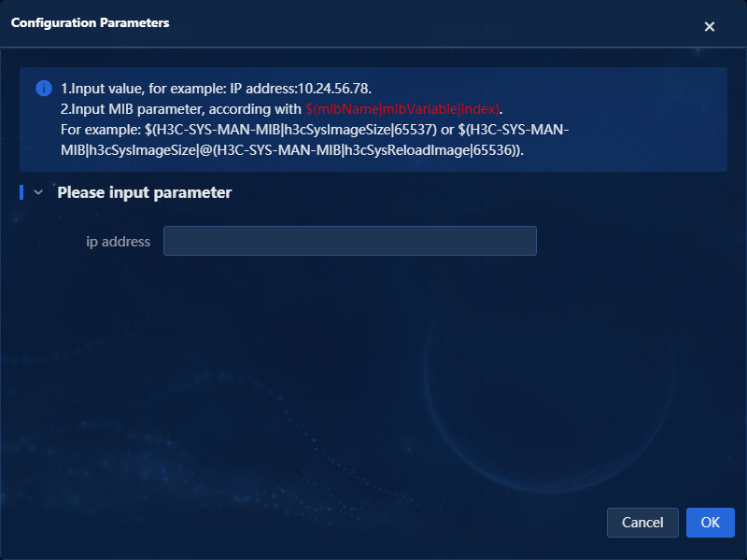Screen dimensions: 747x560
Task: Focus the ip address input field
Action: 349,241
